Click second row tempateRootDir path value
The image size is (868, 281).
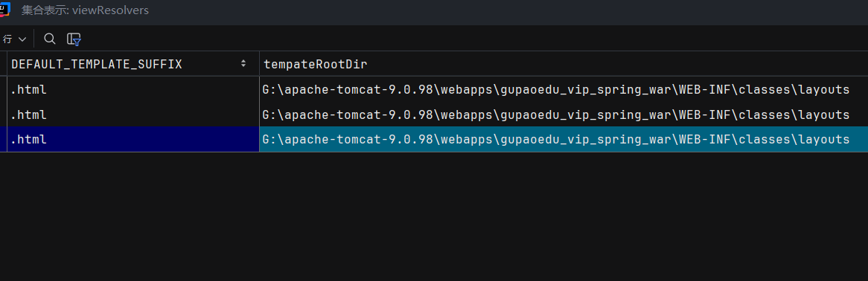tap(556, 114)
